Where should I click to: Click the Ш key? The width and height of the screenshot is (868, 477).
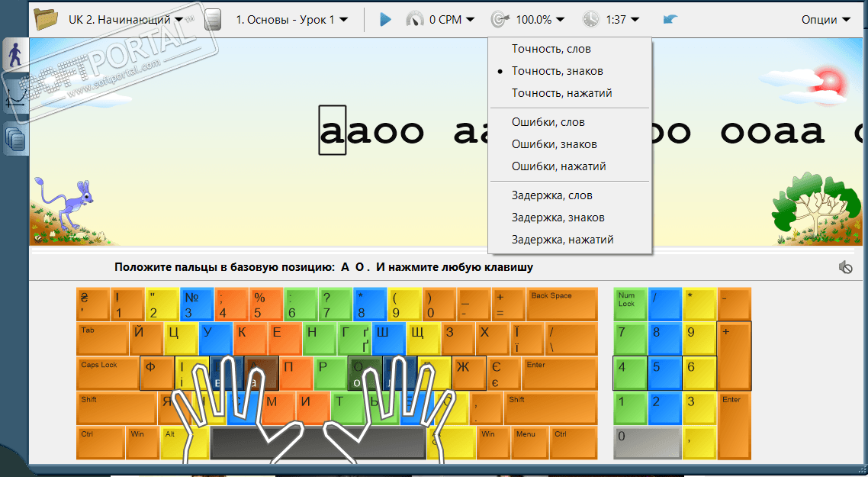click(388, 339)
